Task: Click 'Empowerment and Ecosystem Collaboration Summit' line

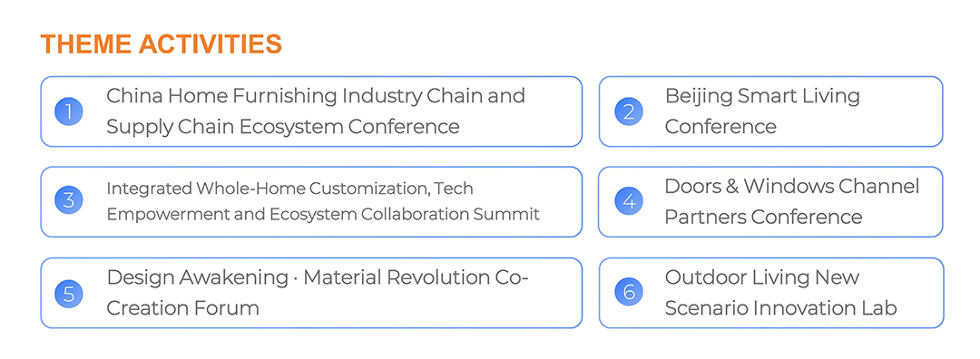Action: (x=323, y=214)
